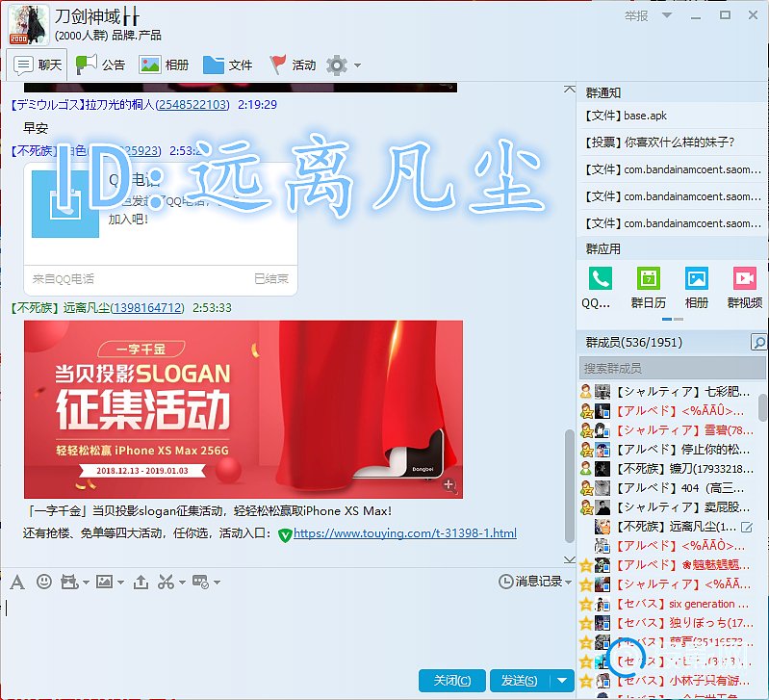This screenshot has width=769, height=700.
Task: Open the 文件 tab
Action: pos(227,65)
